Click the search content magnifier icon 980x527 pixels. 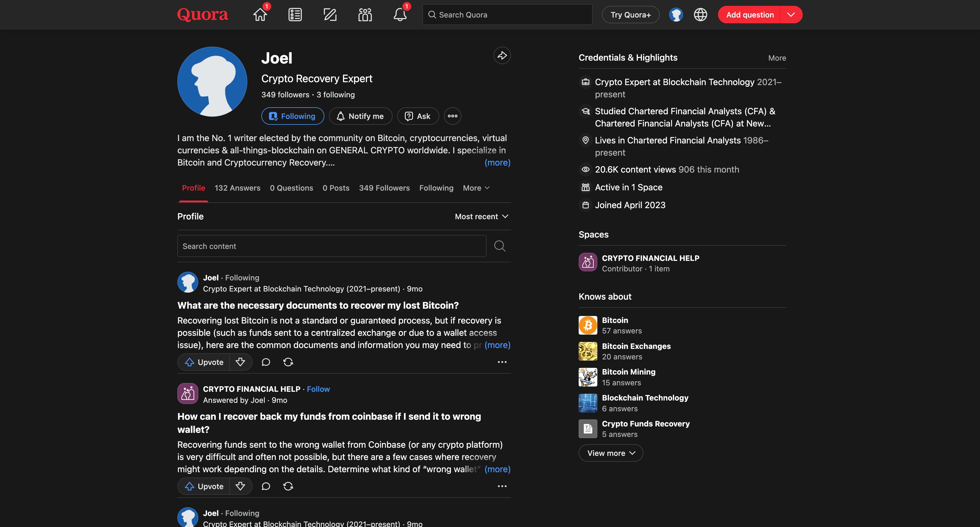[500, 246]
